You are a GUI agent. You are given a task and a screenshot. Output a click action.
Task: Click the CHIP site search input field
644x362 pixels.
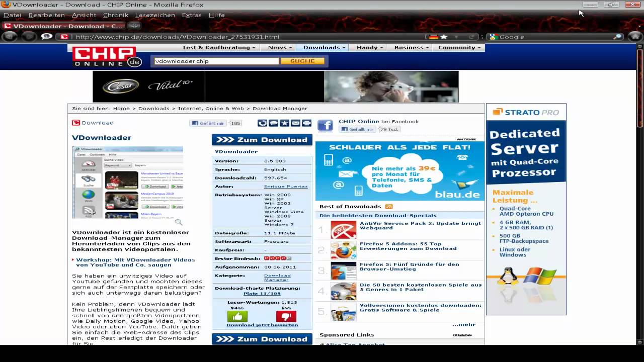coord(216,61)
